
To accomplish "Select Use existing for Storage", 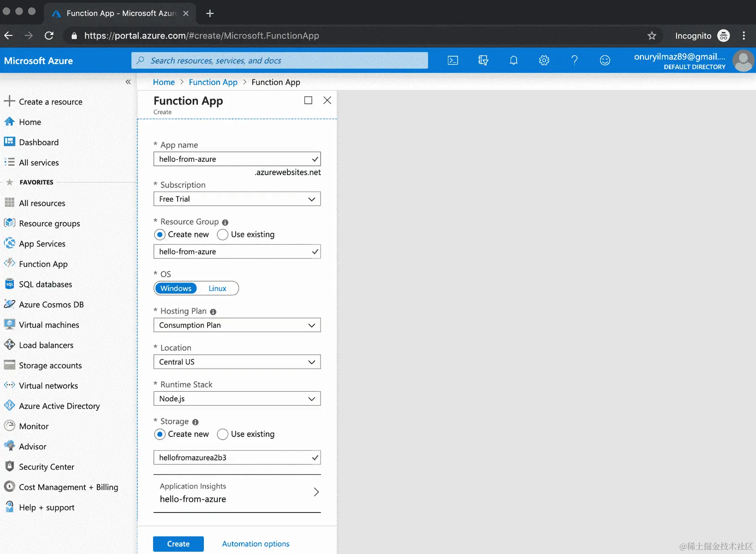I will pyautogui.click(x=222, y=434).
